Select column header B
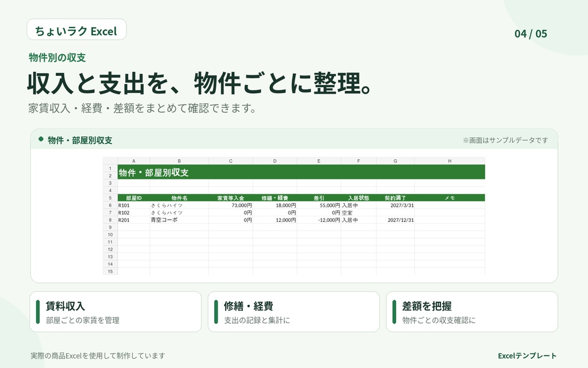The image size is (588, 368). pyautogui.click(x=179, y=161)
